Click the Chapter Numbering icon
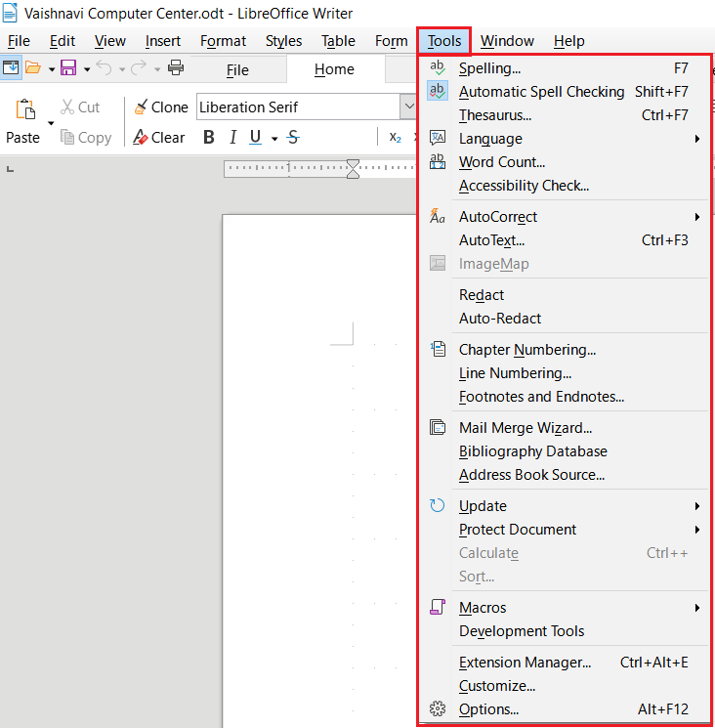 coord(437,349)
